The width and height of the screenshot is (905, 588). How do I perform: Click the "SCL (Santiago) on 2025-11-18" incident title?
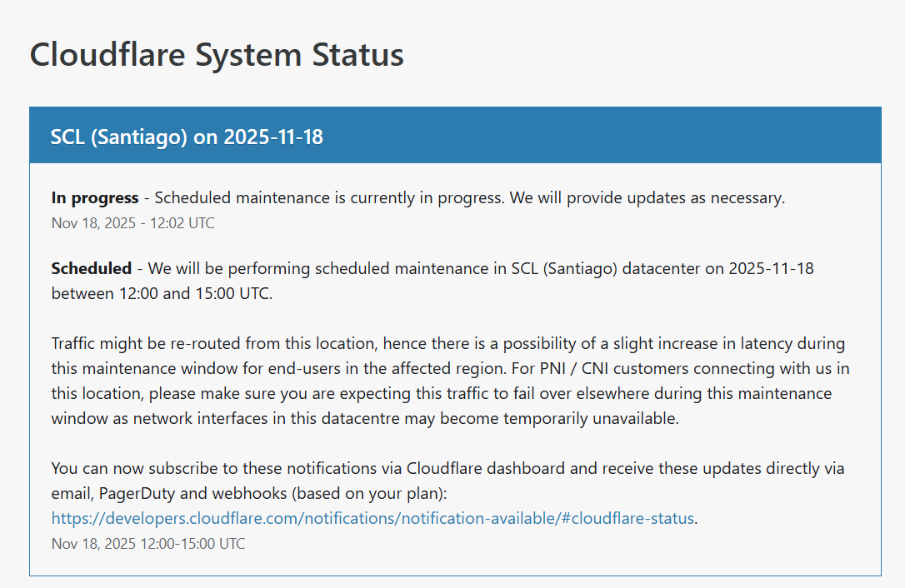[187, 137]
